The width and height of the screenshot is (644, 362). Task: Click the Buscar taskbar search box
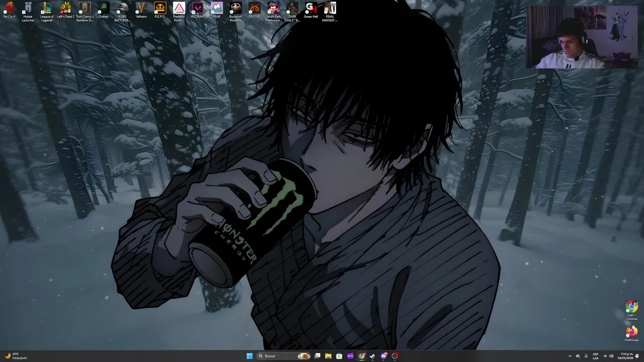pos(283,356)
